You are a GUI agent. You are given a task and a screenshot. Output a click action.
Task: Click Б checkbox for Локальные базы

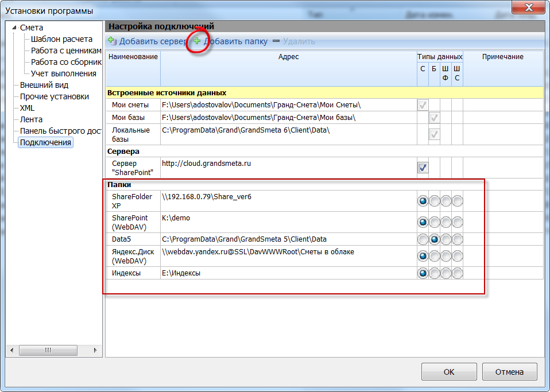[434, 134]
